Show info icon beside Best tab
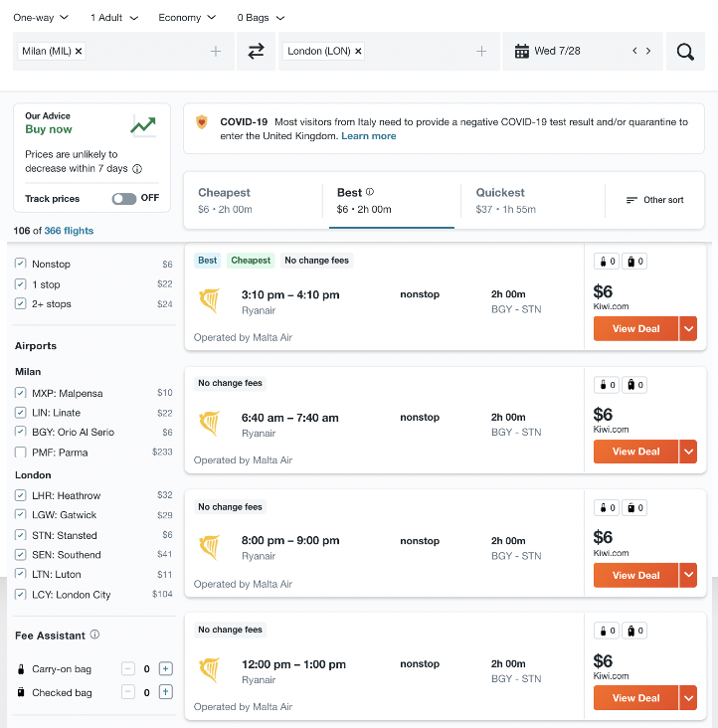 370,192
